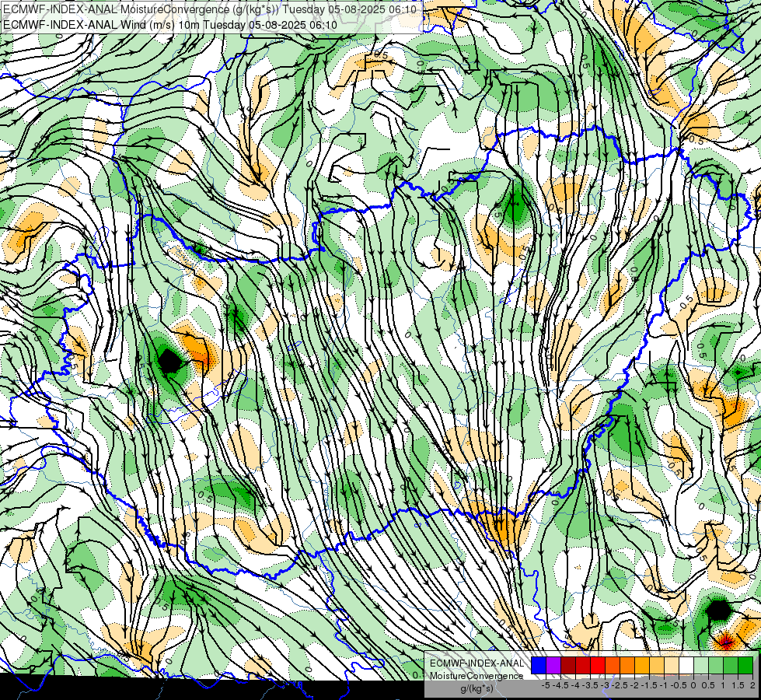Click the -5 tick label on legend
Screen dimensions: 761x700
[x=546, y=685]
